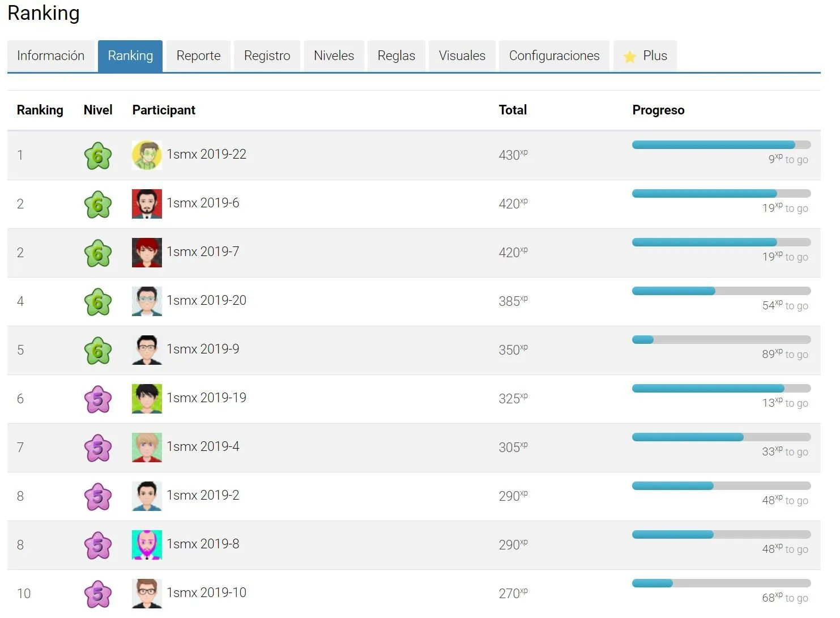Open the Información tab

[x=51, y=56]
